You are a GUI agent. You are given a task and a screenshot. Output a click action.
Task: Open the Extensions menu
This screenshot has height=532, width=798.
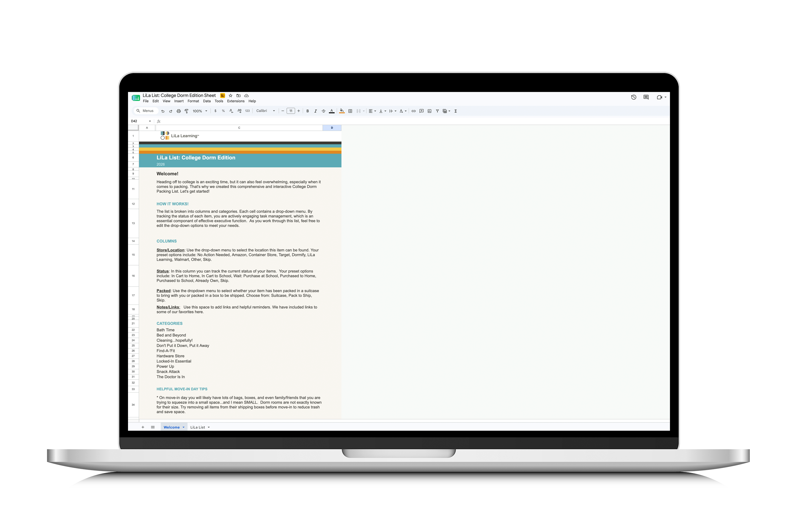pyautogui.click(x=236, y=101)
